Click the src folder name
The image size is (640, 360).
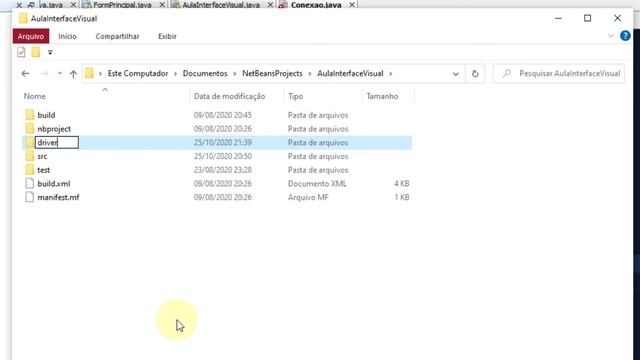click(x=42, y=156)
